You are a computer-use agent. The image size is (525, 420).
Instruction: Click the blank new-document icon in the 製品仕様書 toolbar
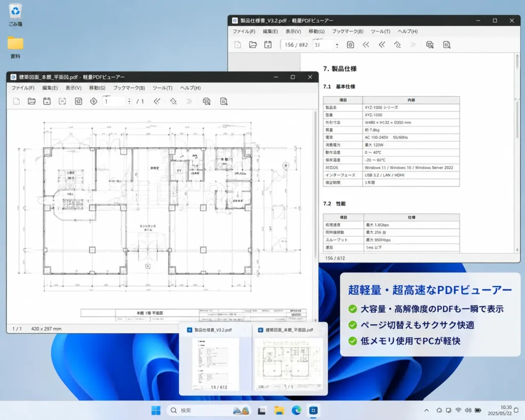pyautogui.click(x=238, y=45)
